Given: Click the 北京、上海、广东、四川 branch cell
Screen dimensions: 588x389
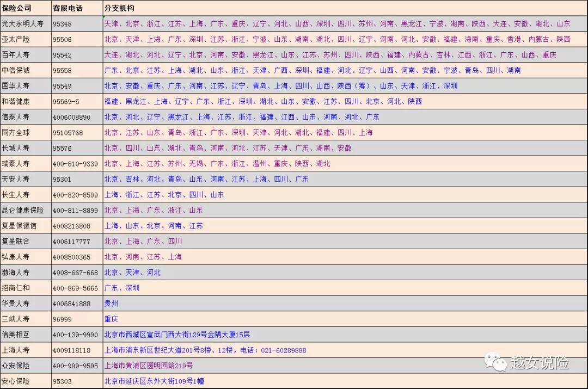Looking at the screenshot, I should point(345,242).
